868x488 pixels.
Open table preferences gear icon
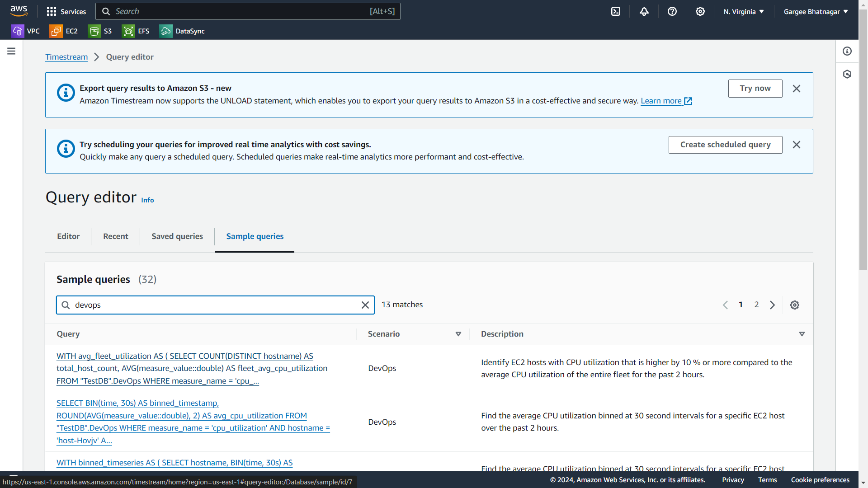click(x=794, y=305)
